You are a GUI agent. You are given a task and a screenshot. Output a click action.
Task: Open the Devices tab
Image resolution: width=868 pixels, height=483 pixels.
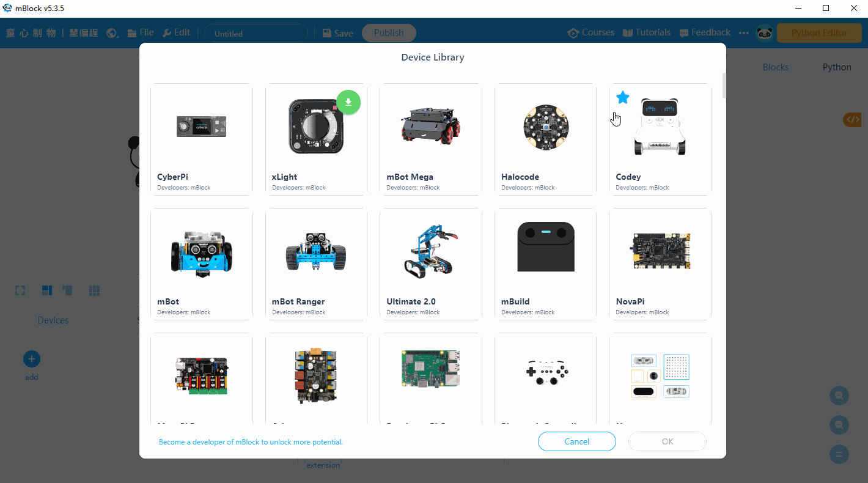53,320
